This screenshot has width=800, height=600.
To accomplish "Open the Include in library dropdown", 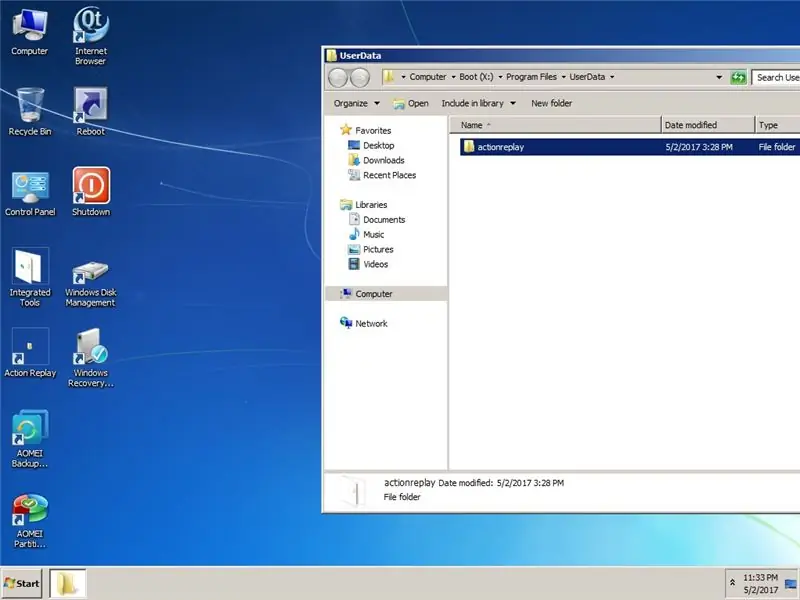I will click(x=479, y=103).
